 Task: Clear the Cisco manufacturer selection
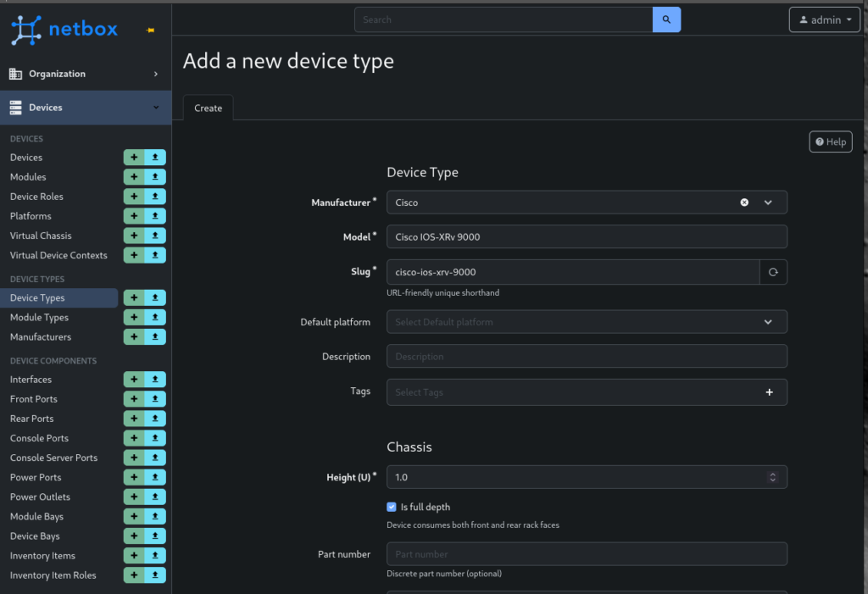pos(744,203)
